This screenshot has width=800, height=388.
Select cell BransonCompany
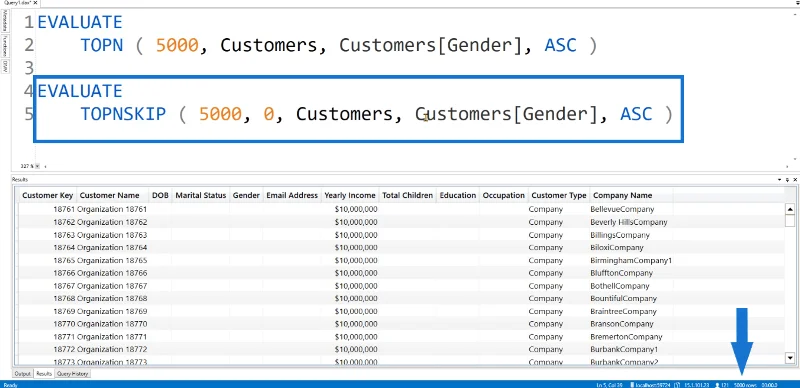631,324
